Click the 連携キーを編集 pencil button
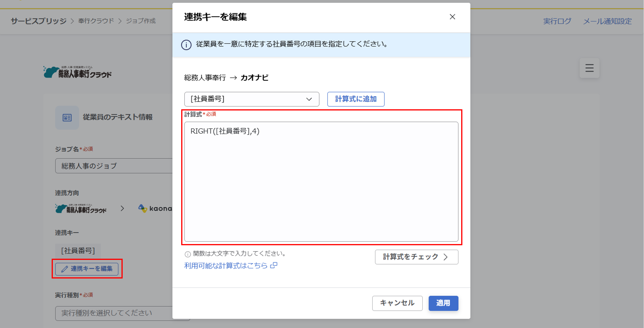The height and width of the screenshot is (328, 644). (x=87, y=269)
